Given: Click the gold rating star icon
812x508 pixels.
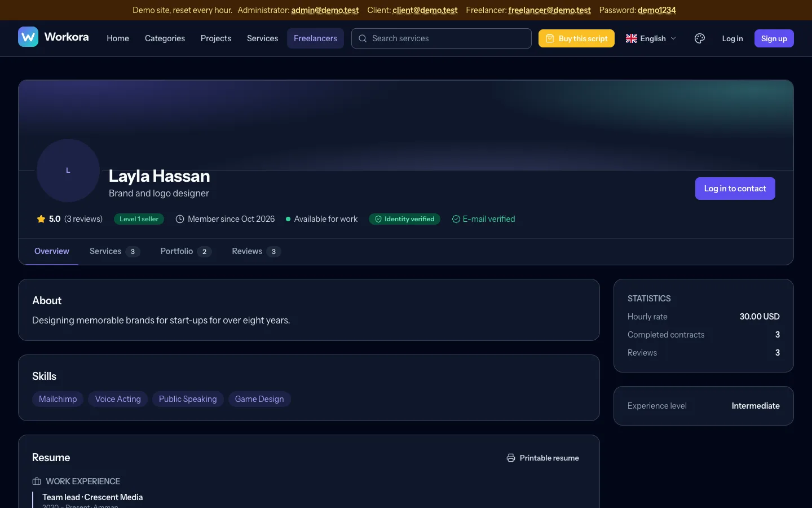Looking at the screenshot, I should 41,219.
